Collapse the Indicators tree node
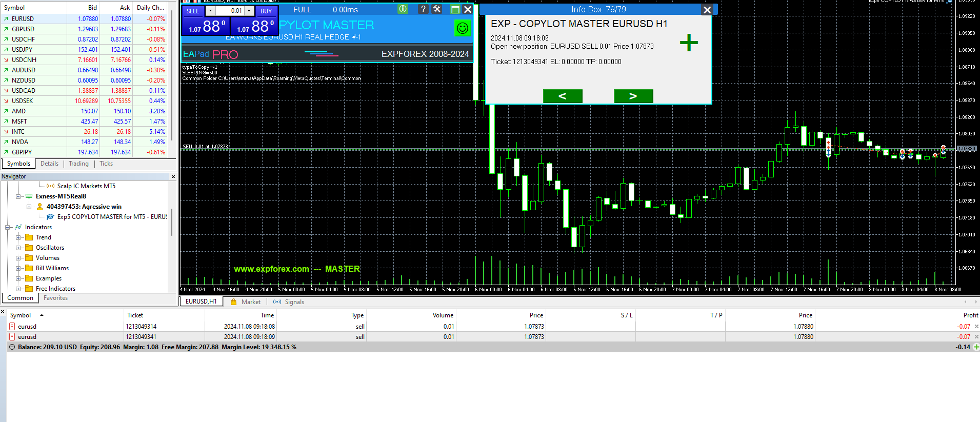Viewport: 980px width, 422px height. tap(7, 227)
